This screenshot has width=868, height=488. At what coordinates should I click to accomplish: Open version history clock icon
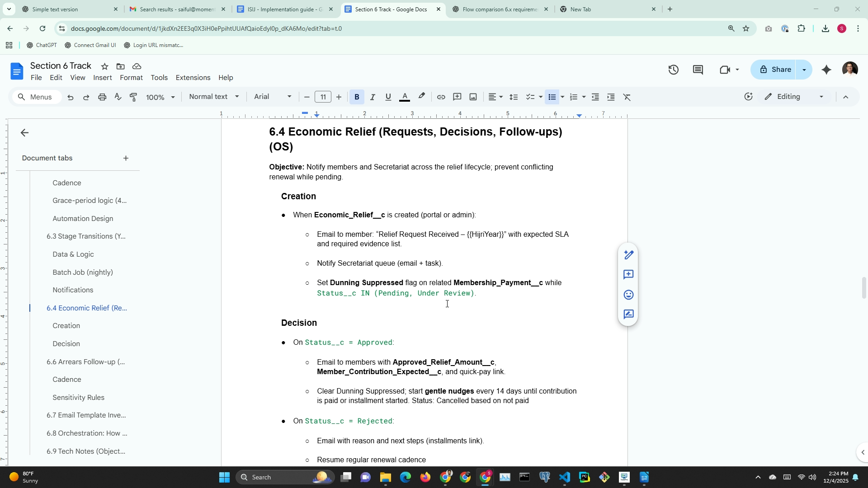tap(673, 70)
